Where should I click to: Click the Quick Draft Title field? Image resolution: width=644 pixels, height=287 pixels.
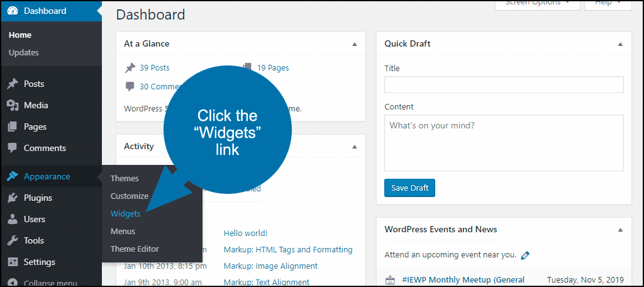pos(504,85)
